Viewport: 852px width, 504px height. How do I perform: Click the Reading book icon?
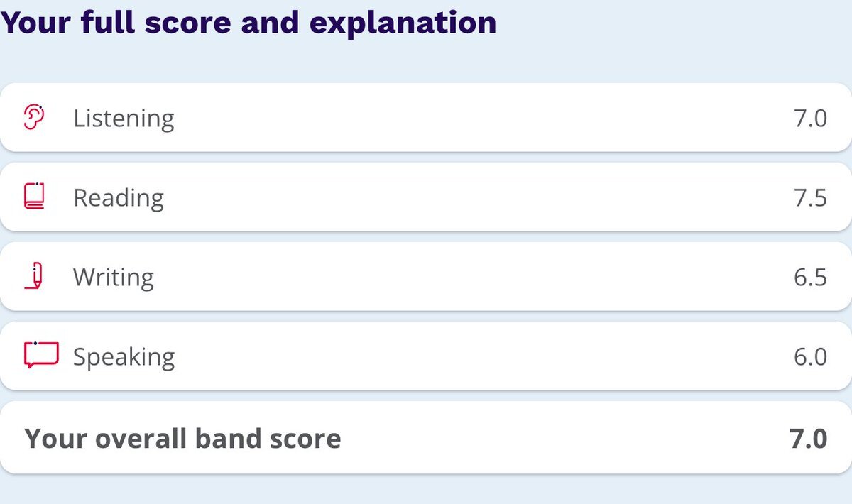tap(34, 197)
